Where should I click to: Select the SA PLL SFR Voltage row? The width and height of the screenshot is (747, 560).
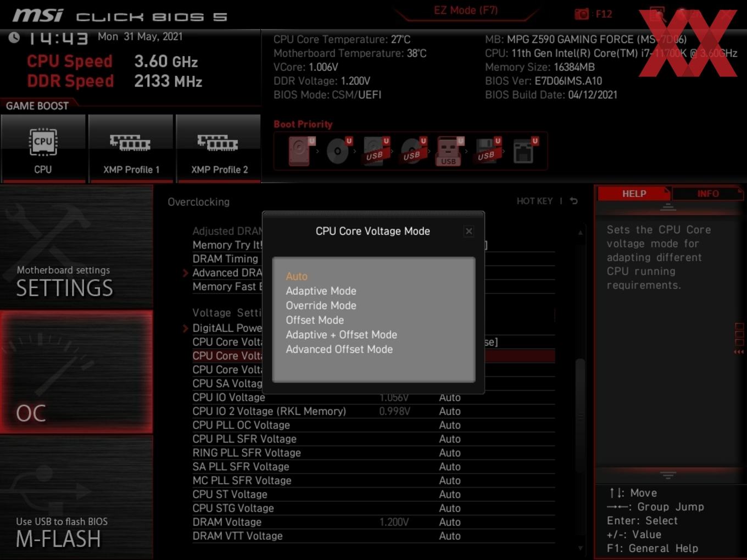[374, 467]
